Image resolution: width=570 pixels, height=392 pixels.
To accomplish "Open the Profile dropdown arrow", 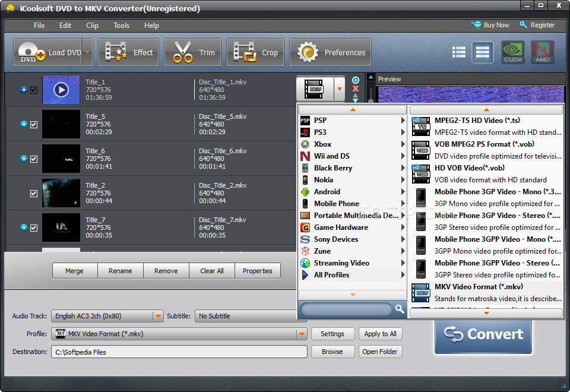I will point(302,334).
